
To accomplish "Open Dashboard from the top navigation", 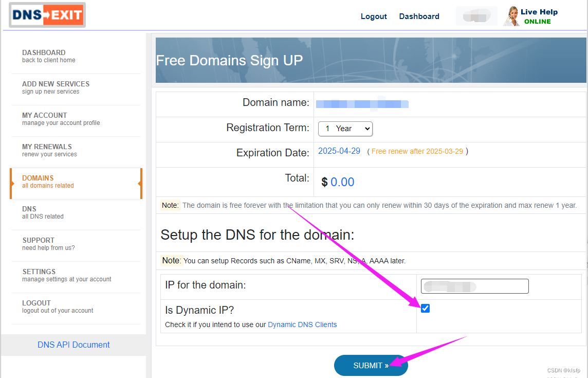I will click(419, 16).
